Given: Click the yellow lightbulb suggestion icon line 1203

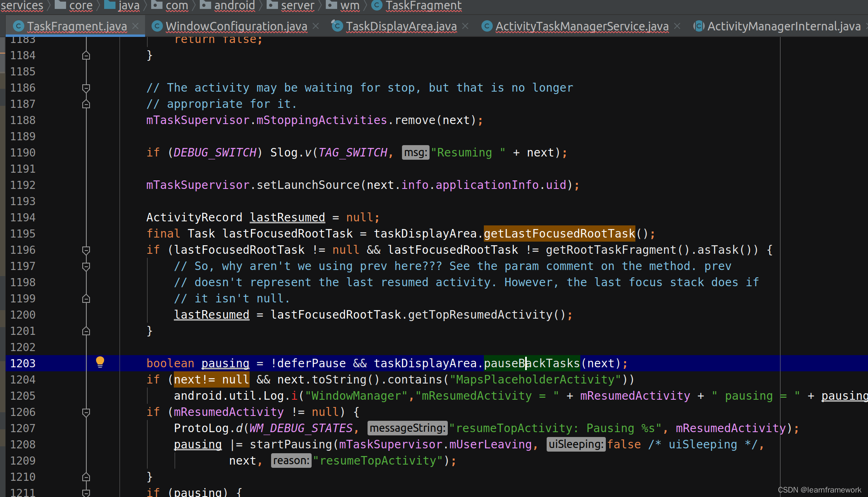Looking at the screenshot, I should coord(100,362).
